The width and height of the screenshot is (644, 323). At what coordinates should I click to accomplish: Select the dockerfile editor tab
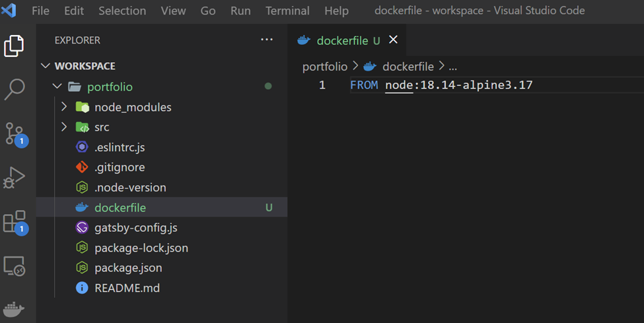347,40
